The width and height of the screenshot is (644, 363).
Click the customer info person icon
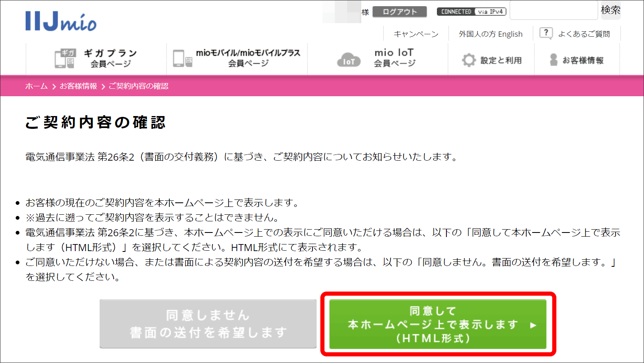(553, 60)
